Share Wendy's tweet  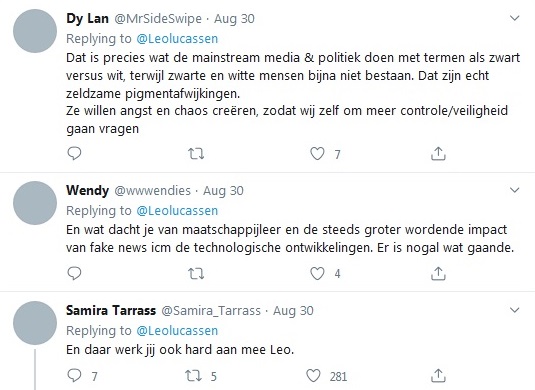(438, 273)
